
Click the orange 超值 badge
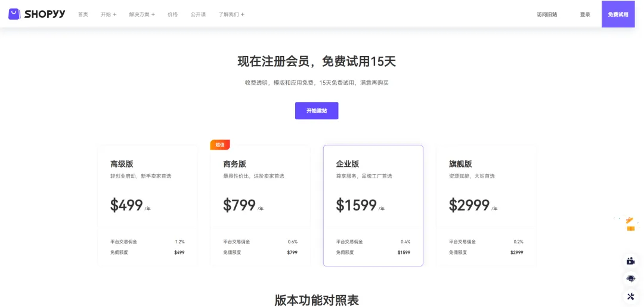(219, 145)
